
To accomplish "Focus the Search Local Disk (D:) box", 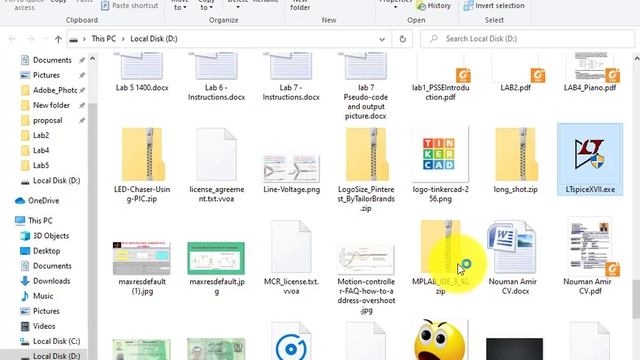I will tap(527, 39).
